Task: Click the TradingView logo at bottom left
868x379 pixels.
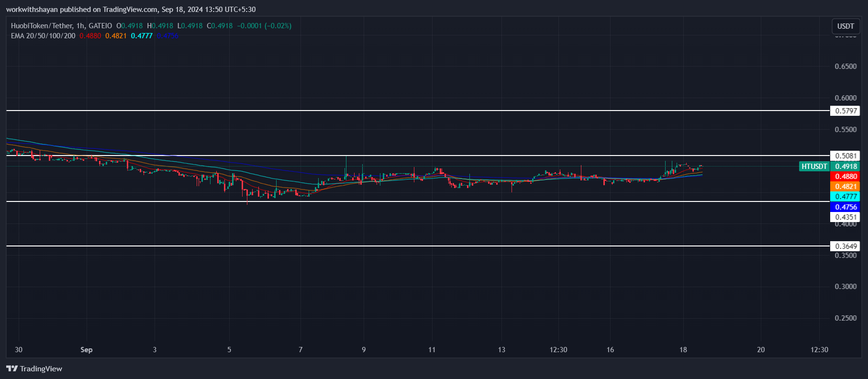Action: tap(34, 368)
